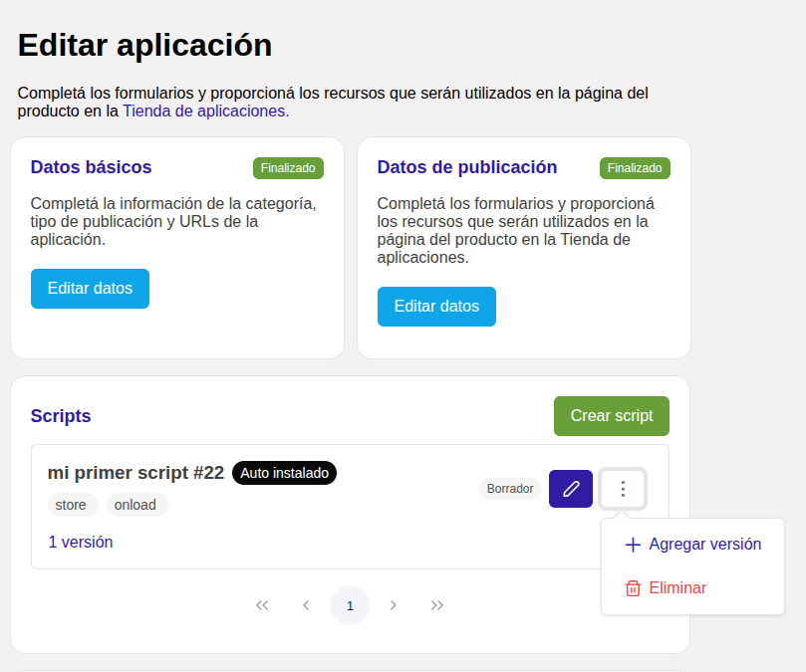The width and height of the screenshot is (806, 672).
Task: Click the Borrador status badge
Action: pyautogui.click(x=510, y=489)
